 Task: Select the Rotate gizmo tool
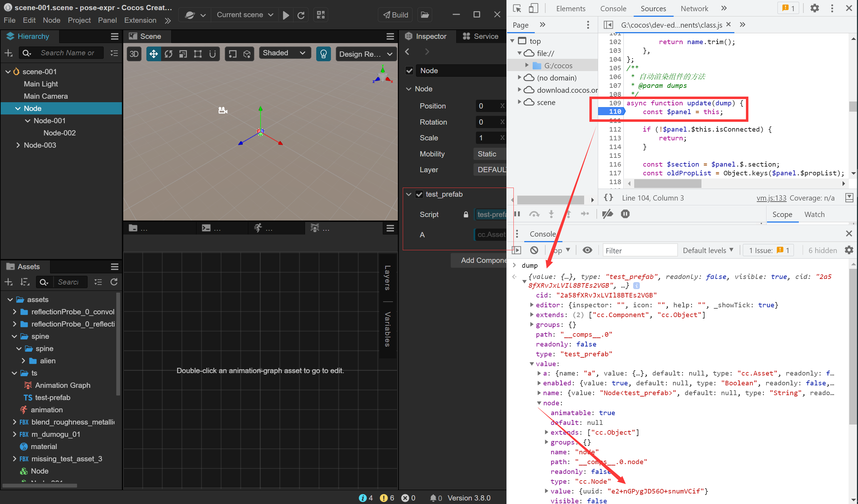[x=168, y=54]
